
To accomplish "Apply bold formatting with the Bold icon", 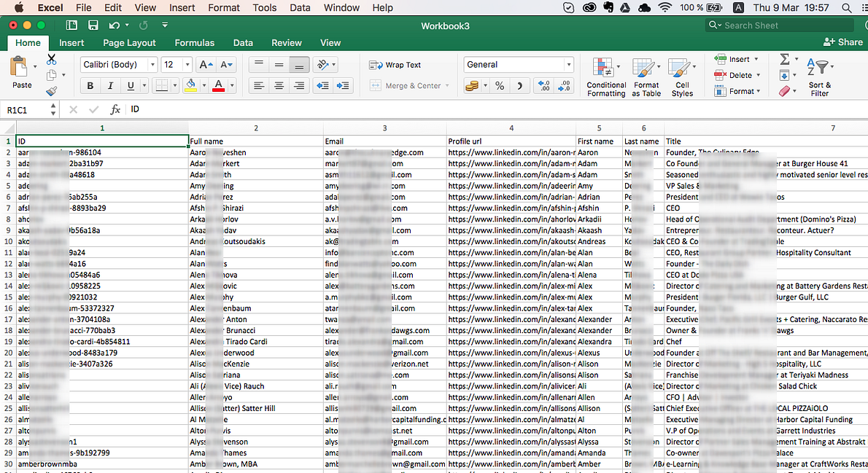I will [89, 85].
